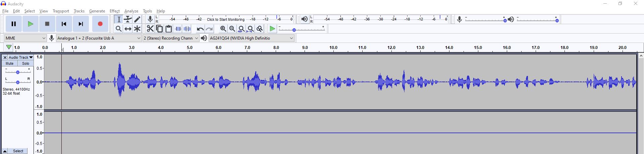The width and height of the screenshot is (644, 154).
Task: Click the playback meter speaker icon
Action: click(x=304, y=19)
